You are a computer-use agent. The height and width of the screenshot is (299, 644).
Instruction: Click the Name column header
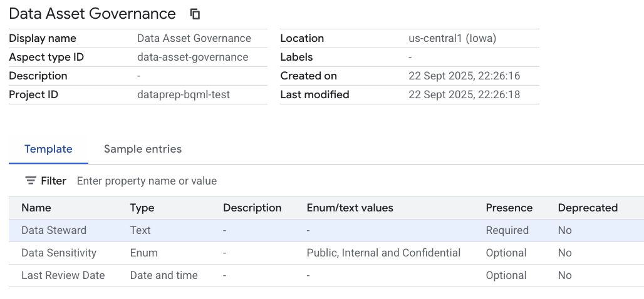[36, 208]
